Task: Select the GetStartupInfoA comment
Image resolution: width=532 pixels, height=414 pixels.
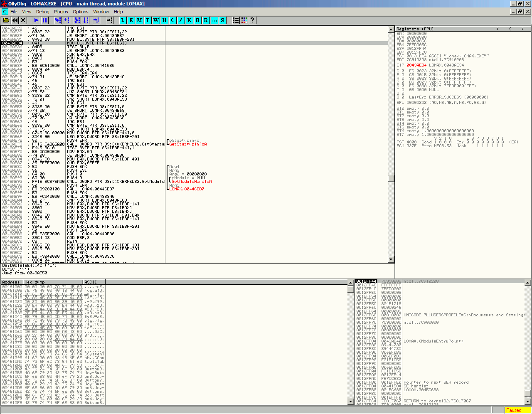Action: coord(188,144)
